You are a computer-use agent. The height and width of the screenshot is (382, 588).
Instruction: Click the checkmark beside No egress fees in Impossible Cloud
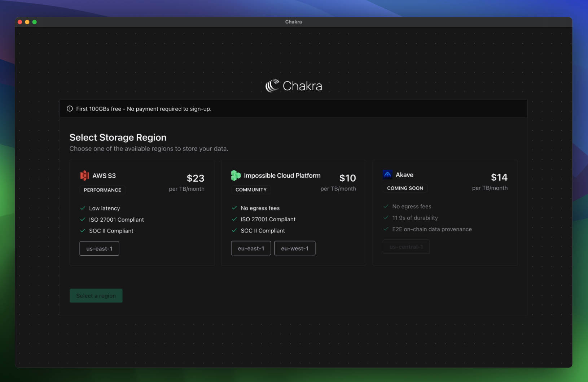point(234,208)
